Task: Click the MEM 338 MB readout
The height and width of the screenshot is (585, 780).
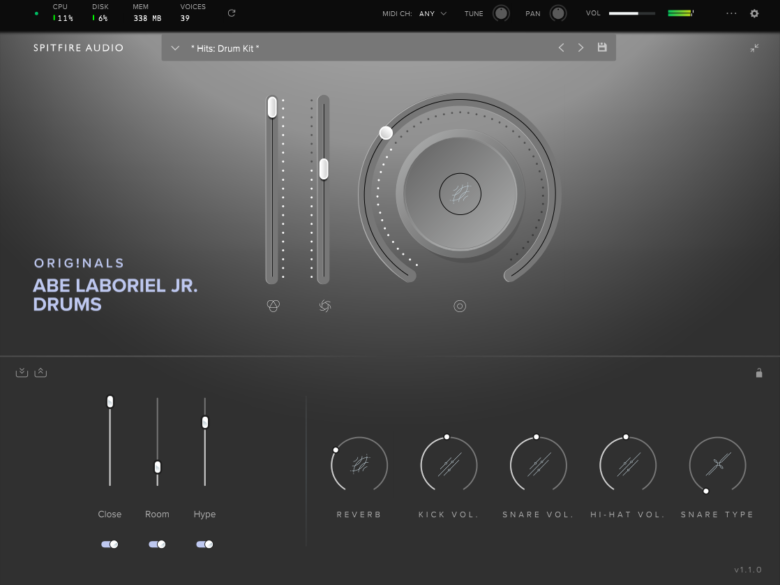Action: [x=147, y=13]
